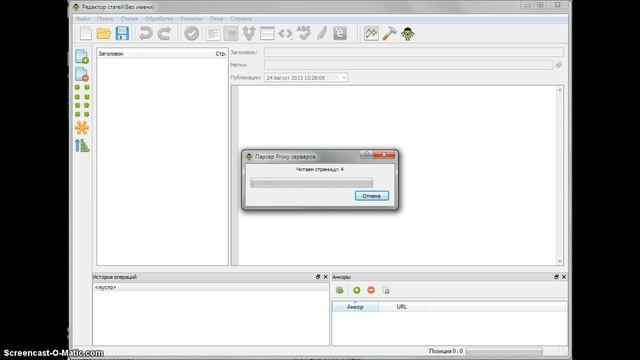Open the Статья menu

click(x=129, y=19)
